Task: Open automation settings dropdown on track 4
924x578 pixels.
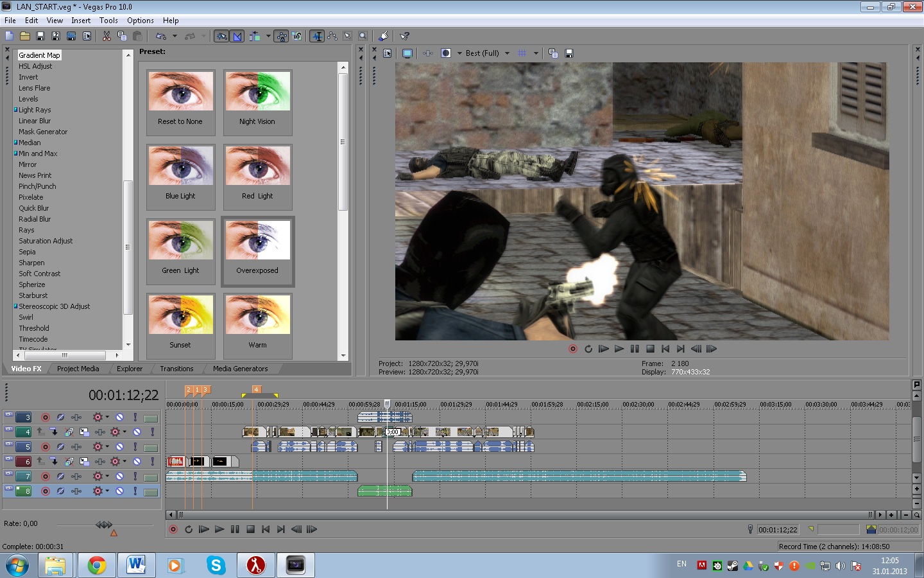Action: 124,432
